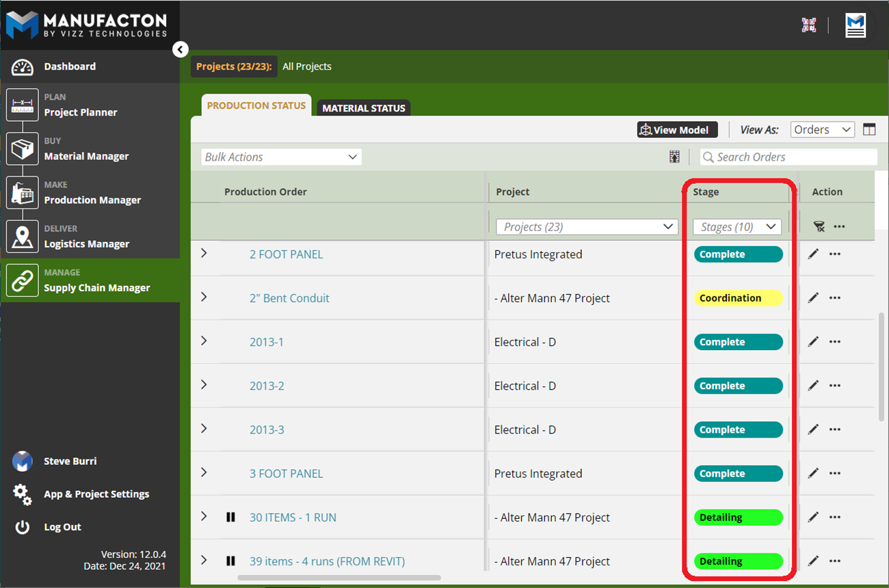Screen dimensions: 889x588
Task: Open Logistics Manager from the sidebar
Action: click(x=86, y=244)
